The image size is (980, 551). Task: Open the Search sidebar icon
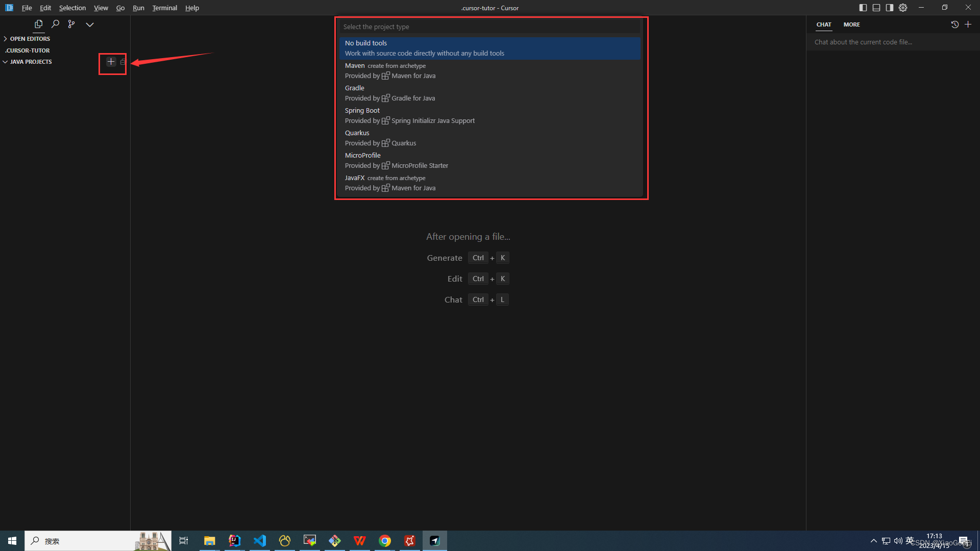[55, 24]
